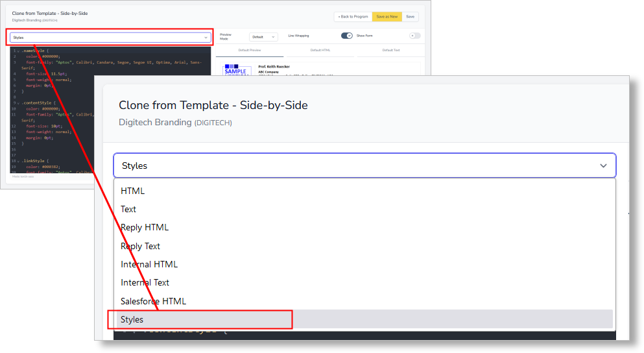Collapse the .contentStyle code block fold arrow

click(x=18, y=103)
